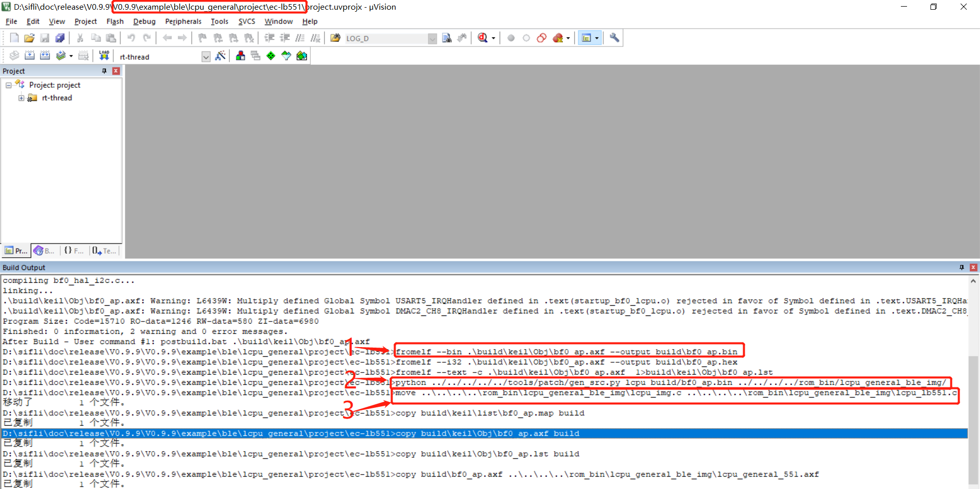Image resolution: width=980 pixels, height=489 pixels.
Task: Click inside the LOG_D find text field
Action: click(385, 38)
